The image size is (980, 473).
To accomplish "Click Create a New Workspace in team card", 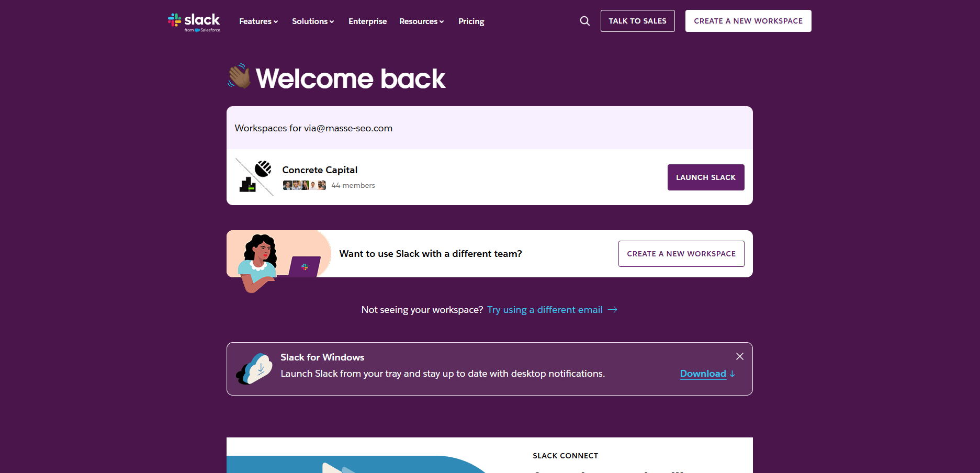I will 681,254.
